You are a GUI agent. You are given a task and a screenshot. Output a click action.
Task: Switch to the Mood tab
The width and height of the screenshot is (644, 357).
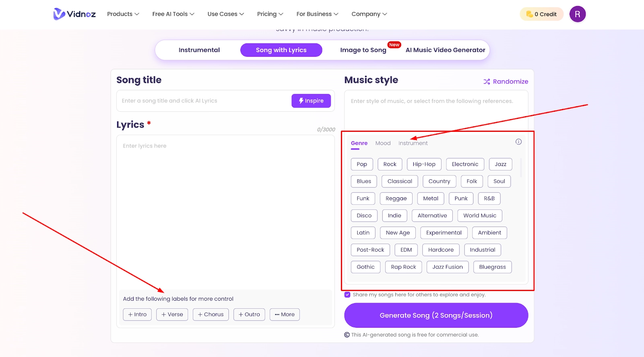383,143
